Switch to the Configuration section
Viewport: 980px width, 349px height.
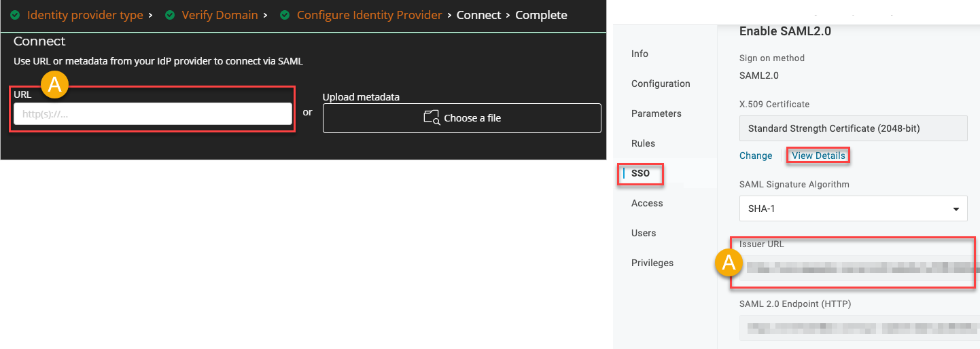pyautogui.click(x=660, y=84)
